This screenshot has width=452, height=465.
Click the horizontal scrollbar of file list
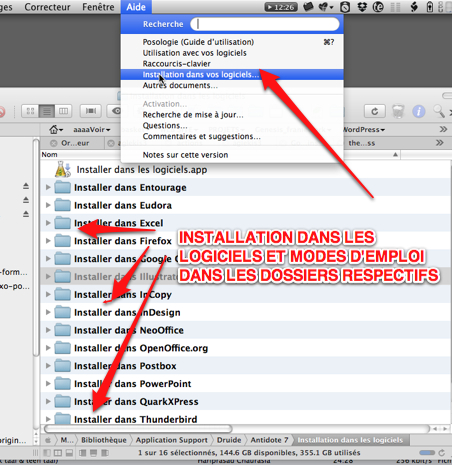point(138,429)
